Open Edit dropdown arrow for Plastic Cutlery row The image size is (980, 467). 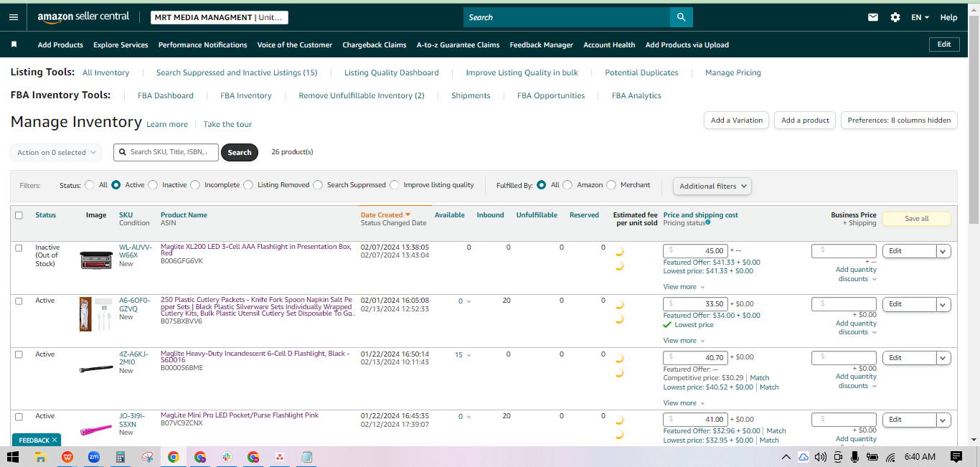[x=943, y=304]
